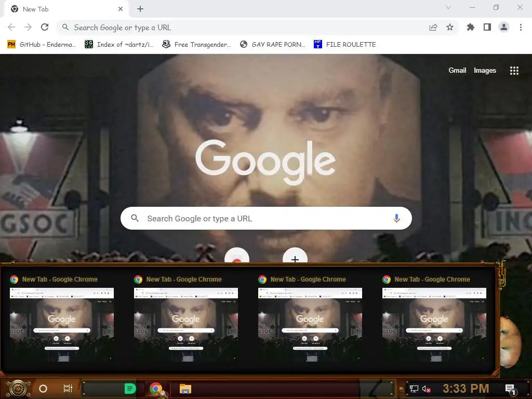Click the 3:33 PM clock
Image resolution: width=532 pixels, height=399 pixels.
465,389
